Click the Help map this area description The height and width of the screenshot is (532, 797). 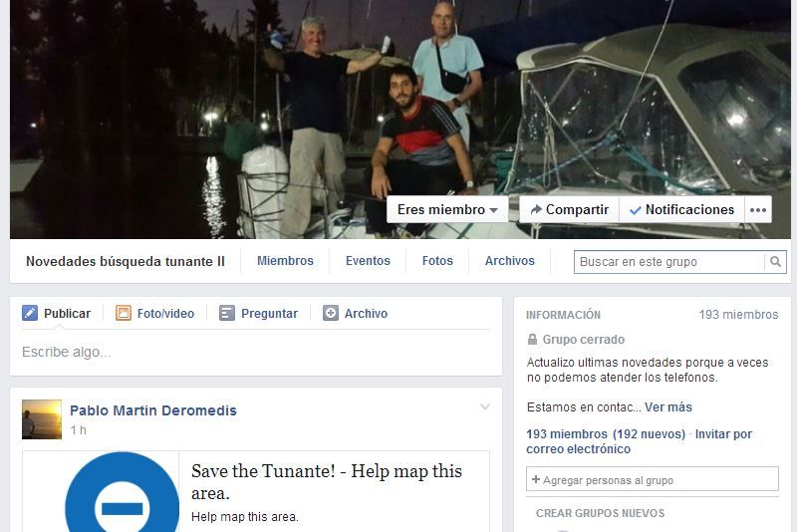244,517
